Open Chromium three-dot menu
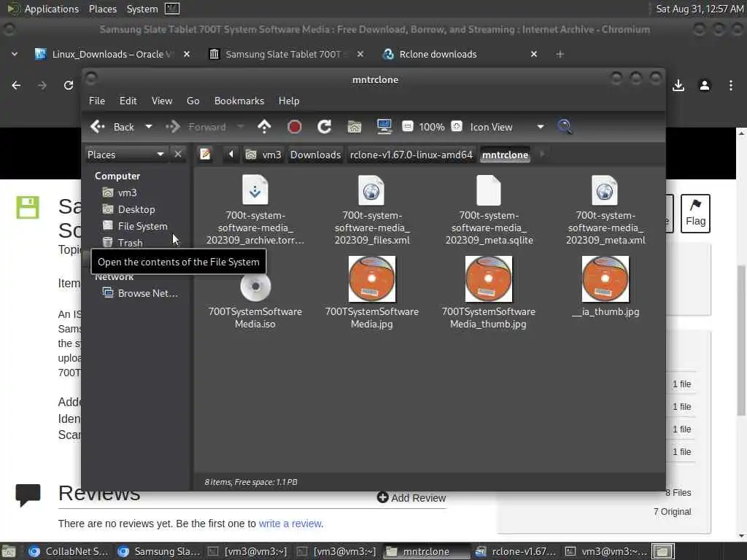747x560 pixels. click(x=731, y=86)
